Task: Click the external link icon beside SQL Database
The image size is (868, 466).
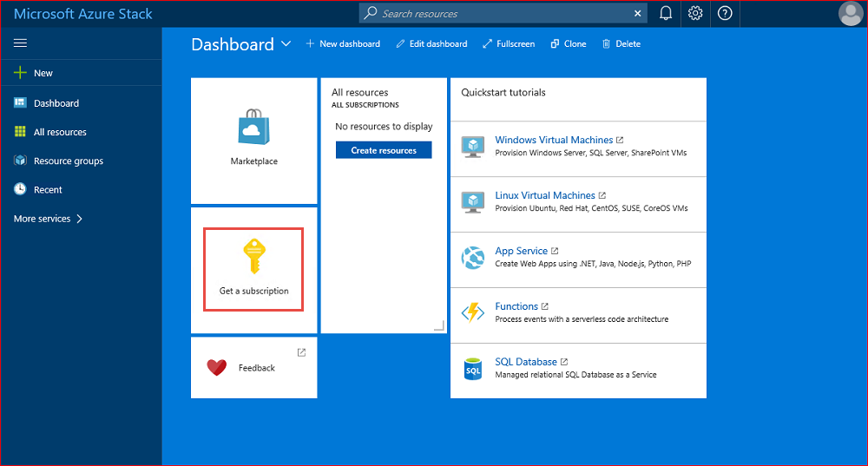Action: (x=564, y=362)
